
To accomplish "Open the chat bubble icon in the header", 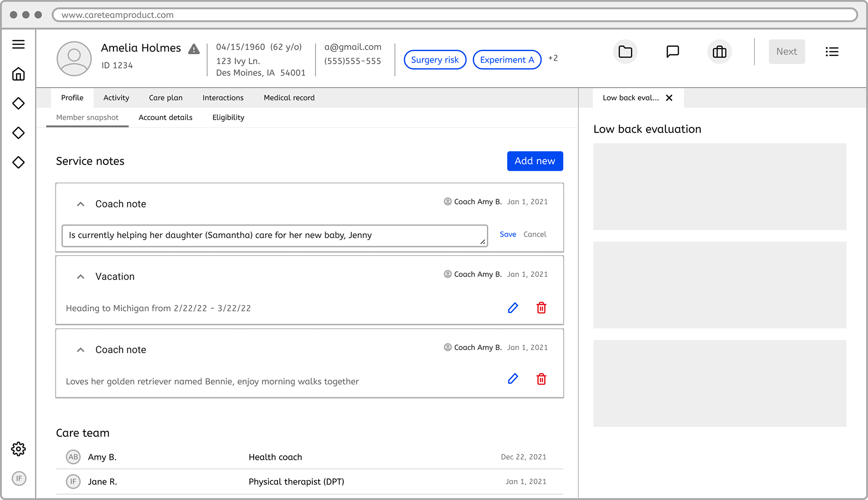I will tap(673, 51).
